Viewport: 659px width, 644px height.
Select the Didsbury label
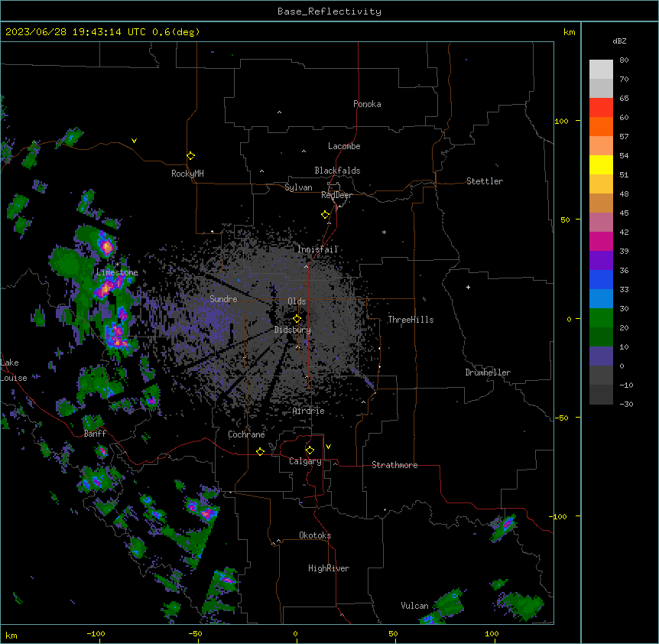293,330
